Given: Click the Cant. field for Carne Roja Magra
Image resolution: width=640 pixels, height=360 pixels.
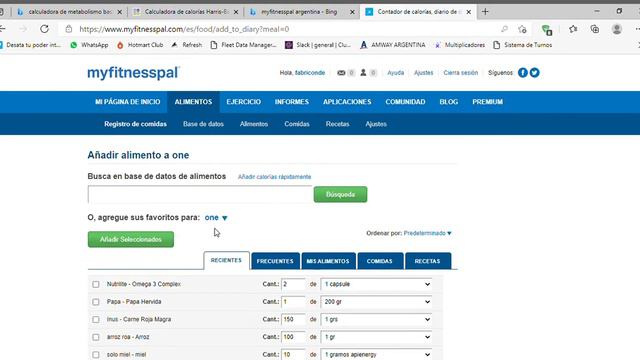Looking at the screenshot, I should pyautogui.click(x=293, y=319).
